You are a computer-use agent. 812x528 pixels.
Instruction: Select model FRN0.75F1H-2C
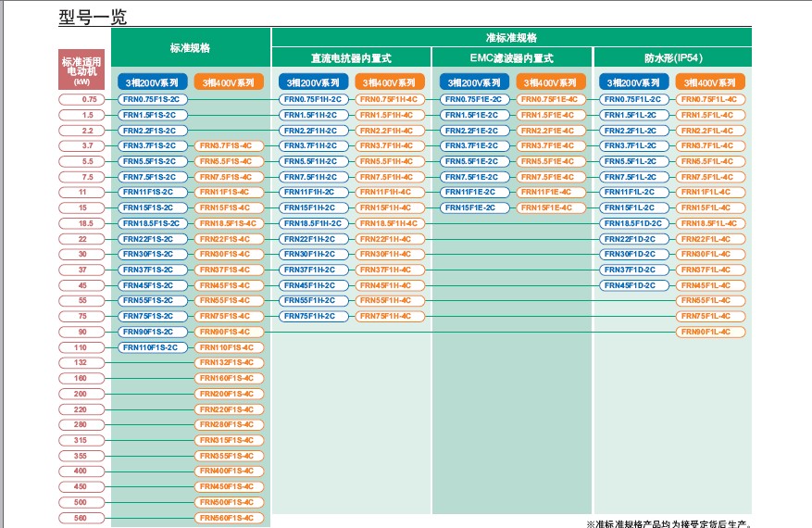point(314,99)
